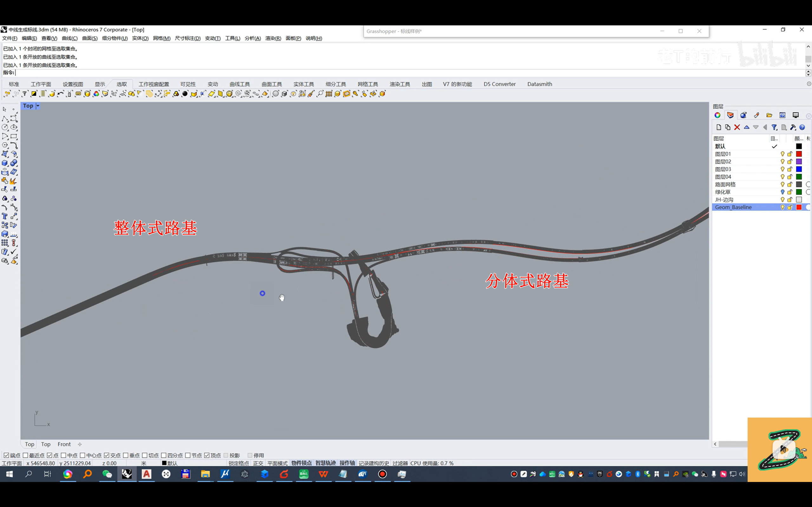This screenshot has width=812, height=507.
Task: Disable the 端点 osnap checkbox
Action: click(6, 455)
